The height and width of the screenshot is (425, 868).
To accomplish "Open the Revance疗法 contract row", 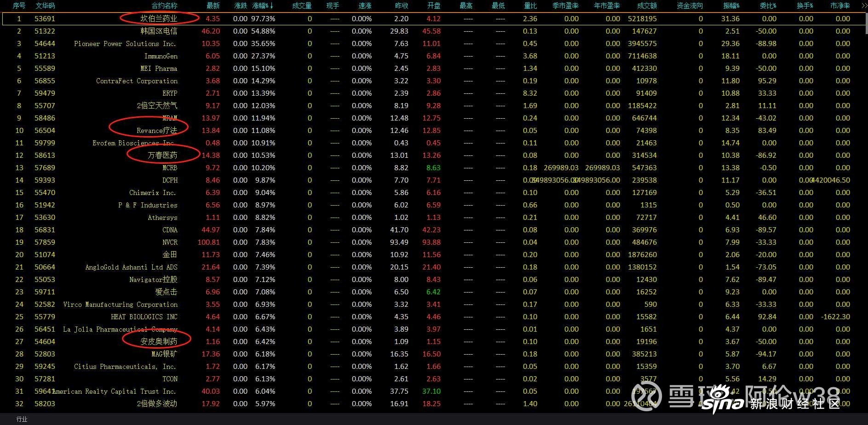I will tap(434, 131).
